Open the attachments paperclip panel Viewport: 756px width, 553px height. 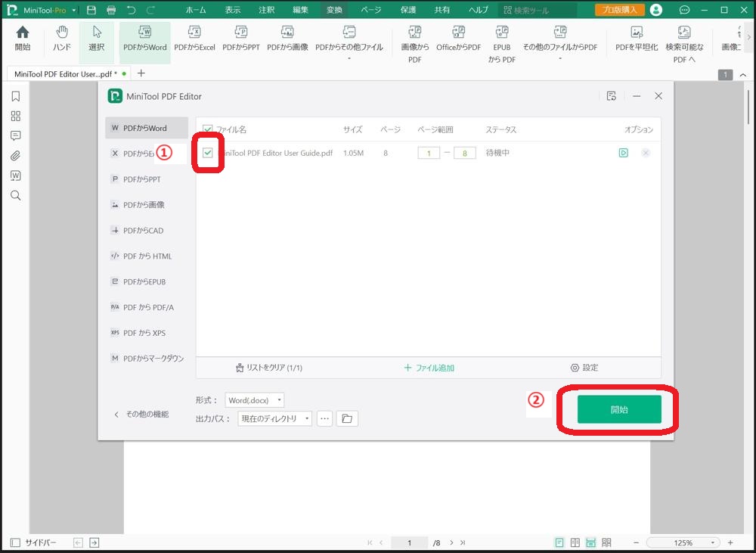[x=15, y=156]
